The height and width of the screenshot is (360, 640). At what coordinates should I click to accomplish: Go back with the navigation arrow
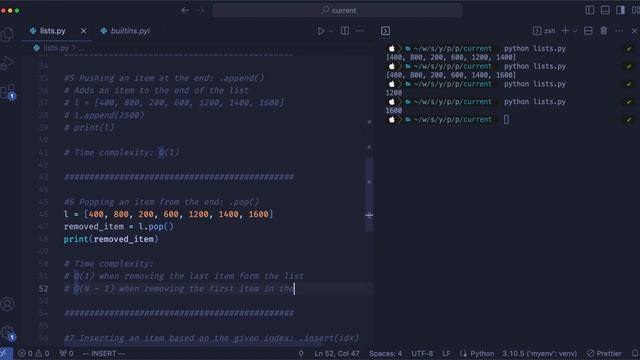(x=185, y=10)
